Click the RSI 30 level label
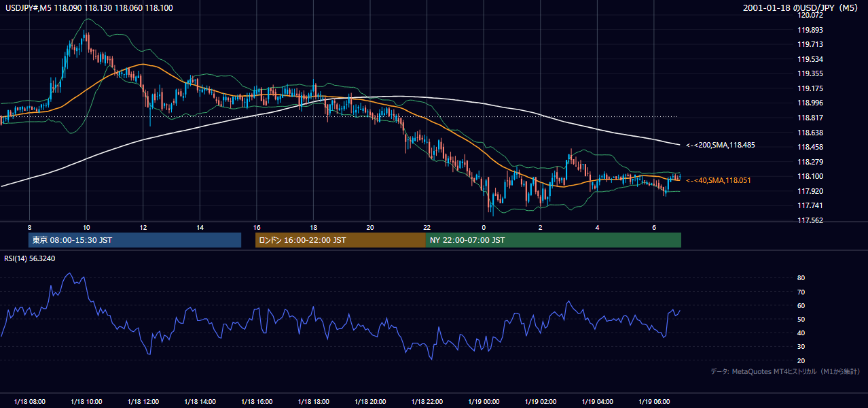The height and width of the screenshot is (408, 868). coord(801,347)
